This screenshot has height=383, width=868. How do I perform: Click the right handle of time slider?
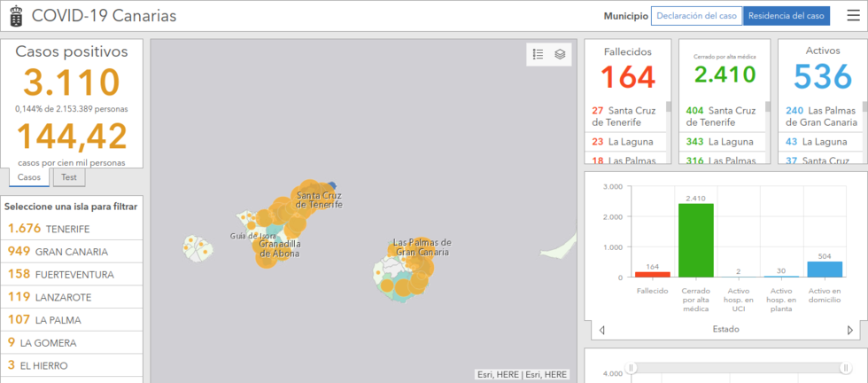[845, 368]
